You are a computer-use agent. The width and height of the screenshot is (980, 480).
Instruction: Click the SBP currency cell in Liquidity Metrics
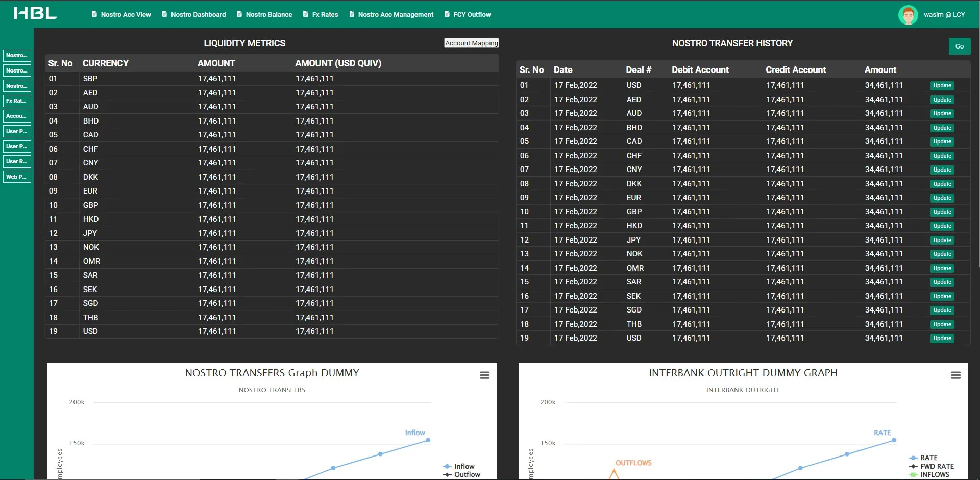90,79
